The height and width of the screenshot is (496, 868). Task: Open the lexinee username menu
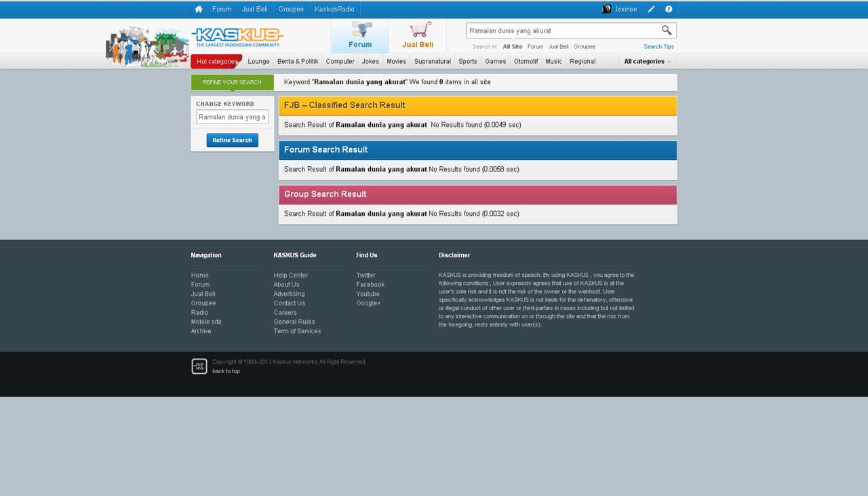tap(627, 9)
